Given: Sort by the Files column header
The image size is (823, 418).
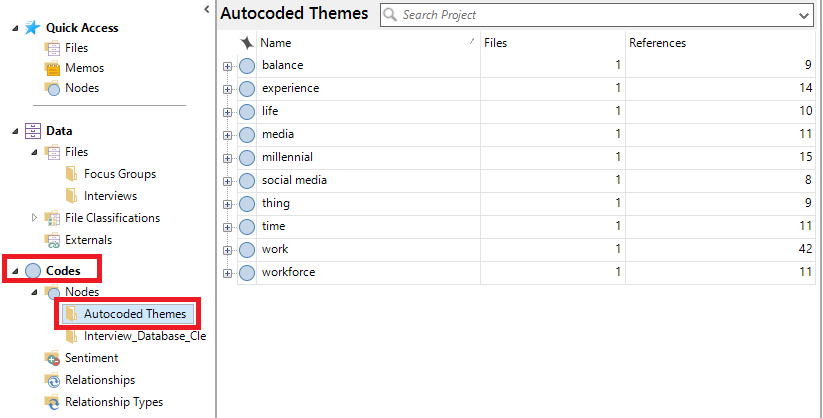Looking at the screenshot, I should click(553, 43).
